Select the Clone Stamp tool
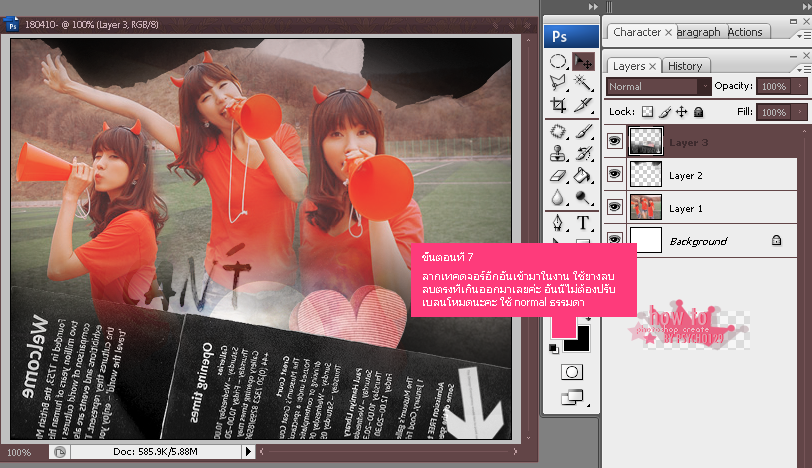 coord(558,153)
